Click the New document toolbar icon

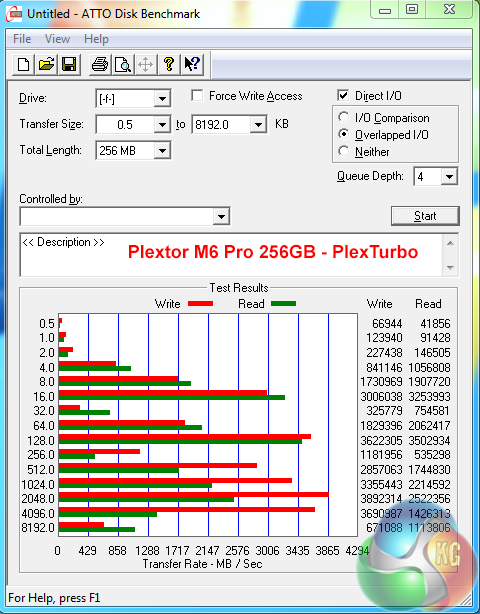[23, 64]
